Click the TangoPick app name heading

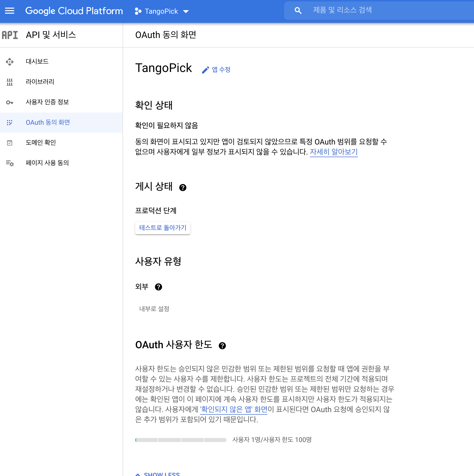(164, 68)
